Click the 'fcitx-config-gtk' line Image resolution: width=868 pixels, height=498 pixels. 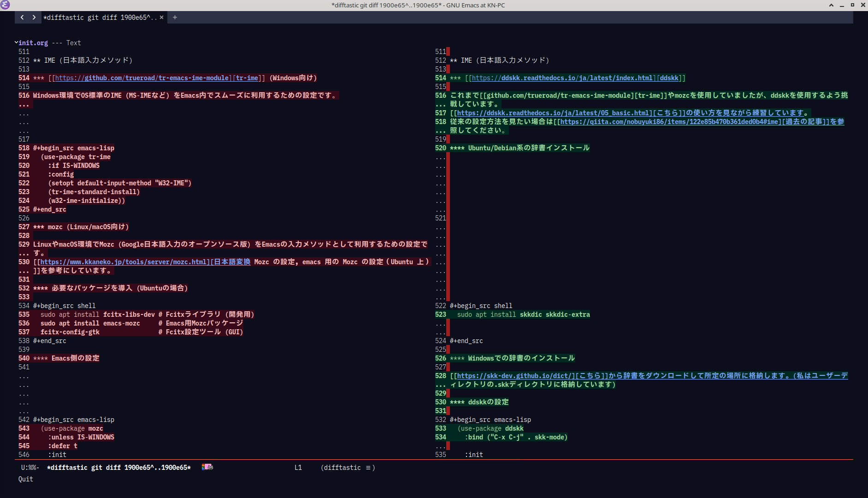point(142,332)
